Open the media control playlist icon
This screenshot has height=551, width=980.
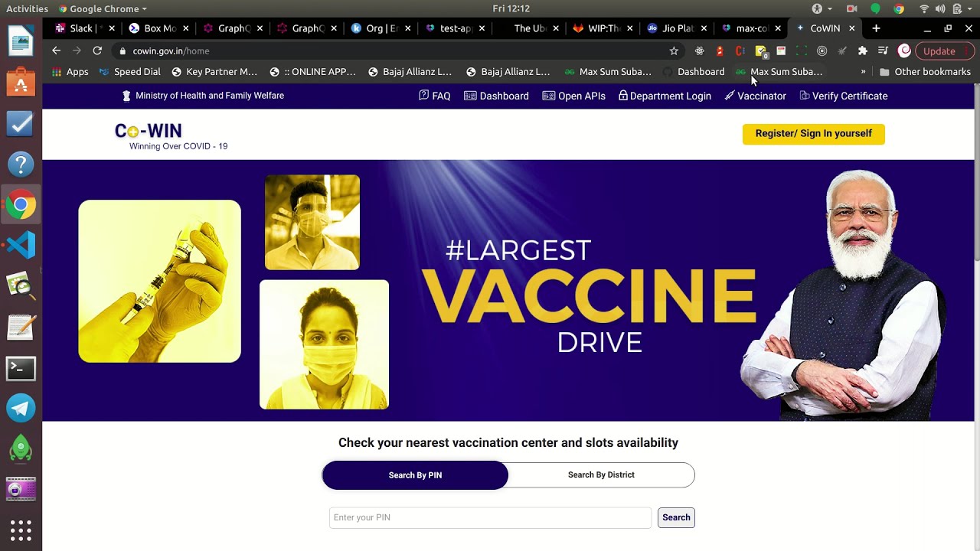point(884,51)
